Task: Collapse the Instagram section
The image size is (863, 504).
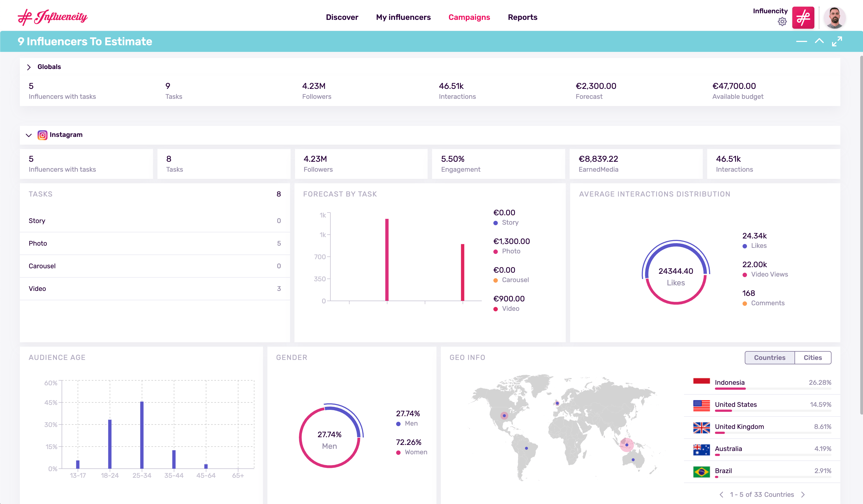Action: pyautogui.click(x=29, y=135)
